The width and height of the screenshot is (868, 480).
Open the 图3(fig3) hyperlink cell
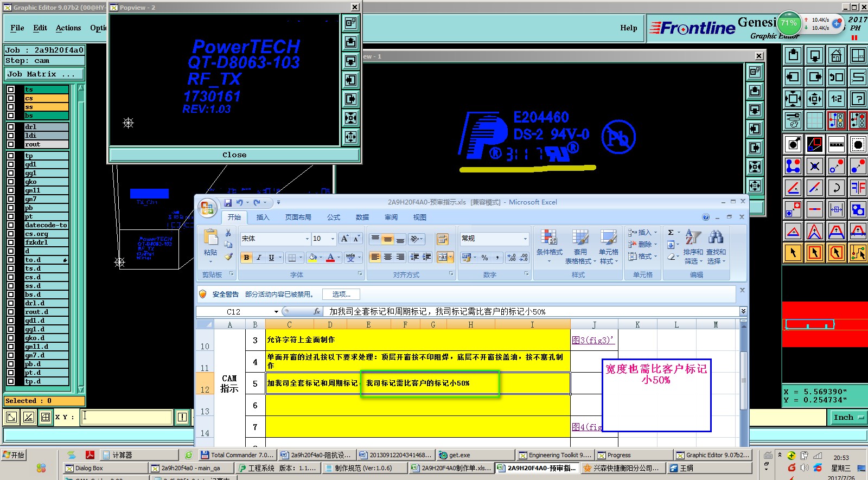pos(593,340)
